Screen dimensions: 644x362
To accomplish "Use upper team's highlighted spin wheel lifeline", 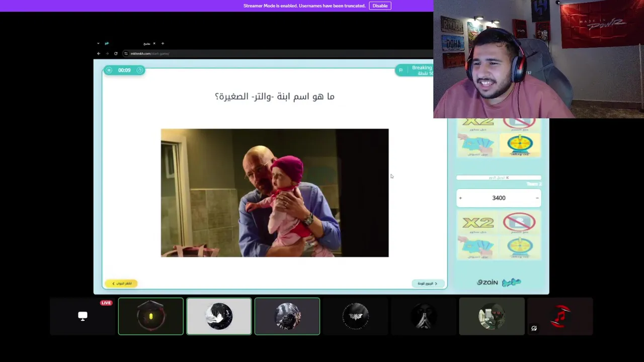I will click(520, 145).
